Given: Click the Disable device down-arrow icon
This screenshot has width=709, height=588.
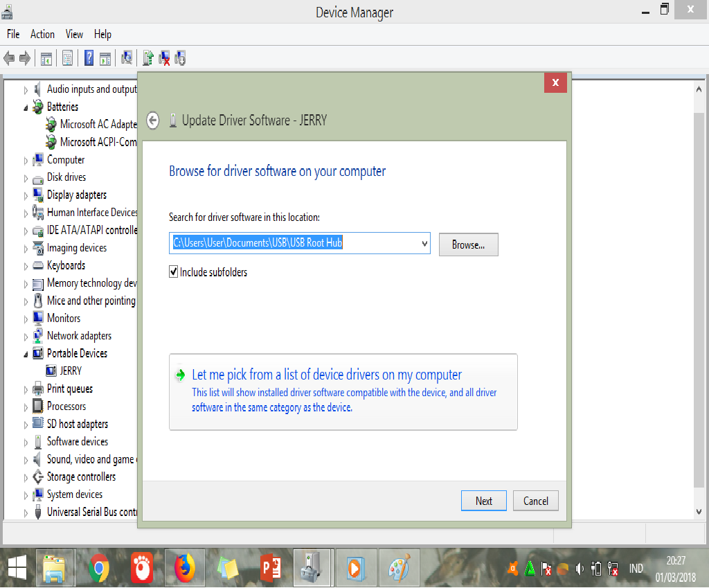Looking at the screenshot, I should 181,58.
